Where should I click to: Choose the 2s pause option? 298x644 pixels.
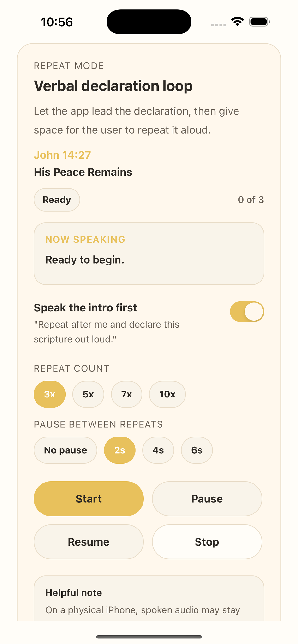click(120, 450)
